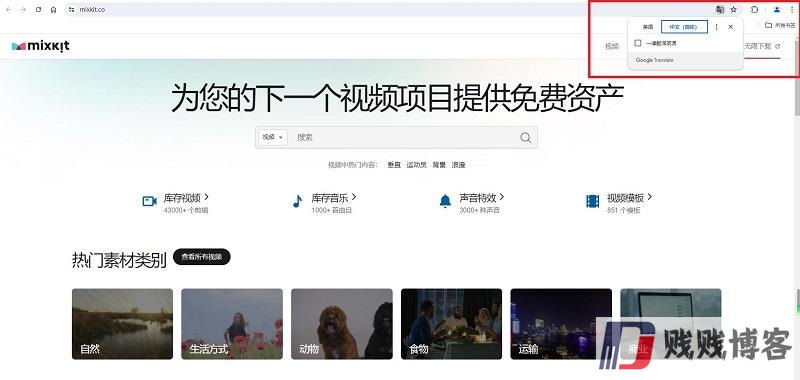The height and width of the screenshot is (380, 800).
Task: Open Chrome's main three-dot menu
Action: click(x=792, y=10)
